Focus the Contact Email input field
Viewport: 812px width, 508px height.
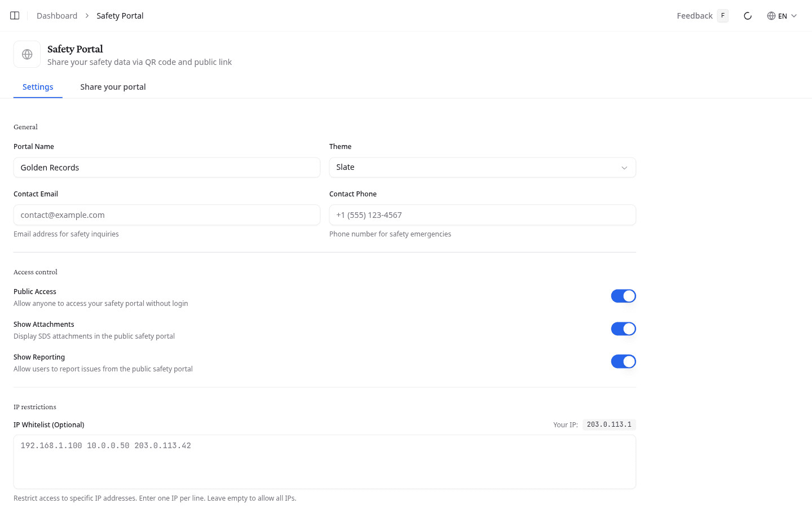click(167, 214)
